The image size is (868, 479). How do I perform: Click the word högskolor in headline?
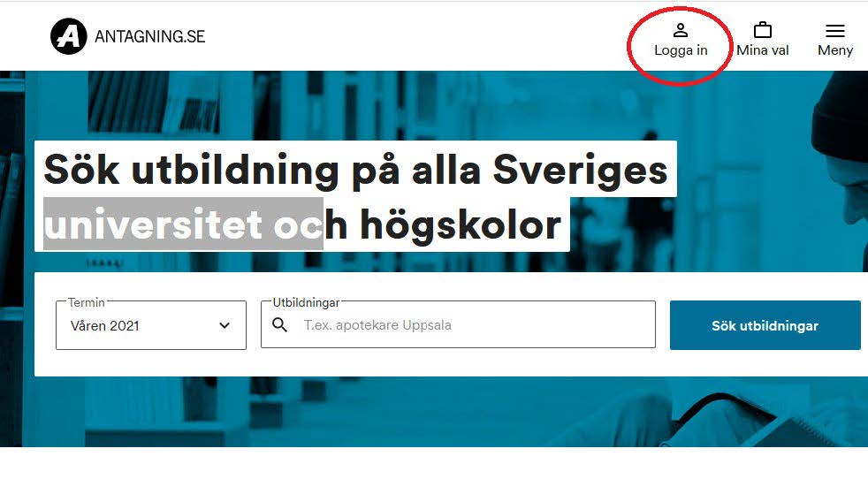(x=461, y=226)
